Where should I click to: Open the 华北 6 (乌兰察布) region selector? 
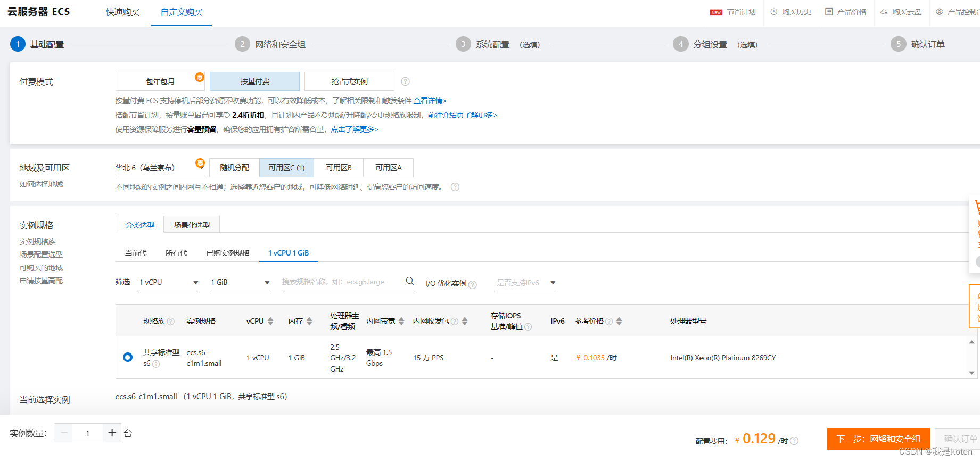coord(160,168)
